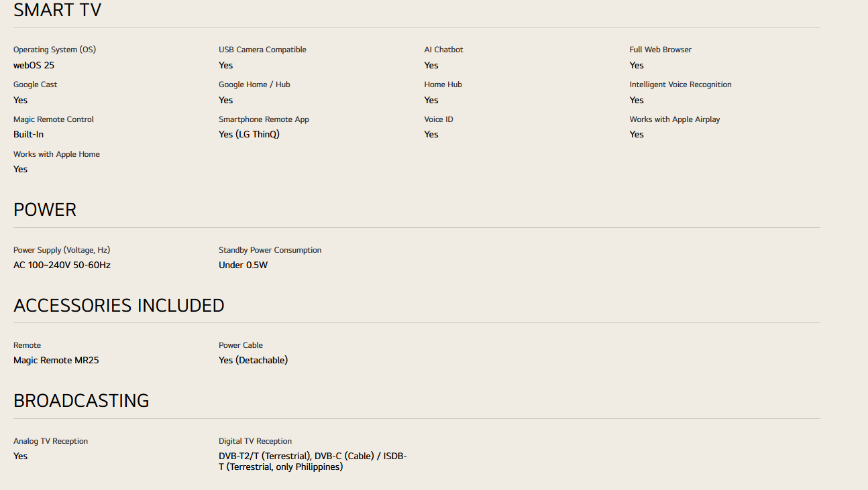
Task: Click the POWER section heading
Action: [45, 210]
